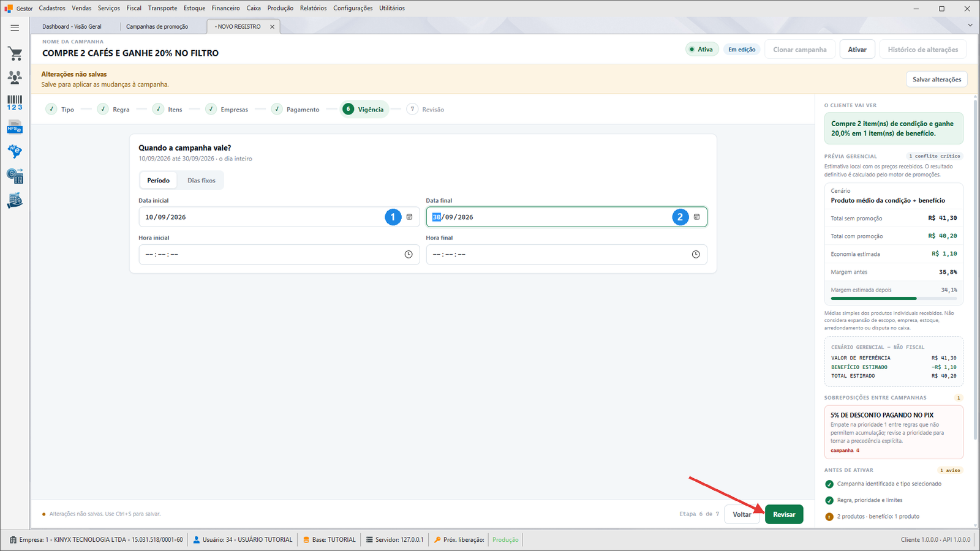Open the NFS-e icon in sidebar

pyautogui.click(x=15, y=127)
